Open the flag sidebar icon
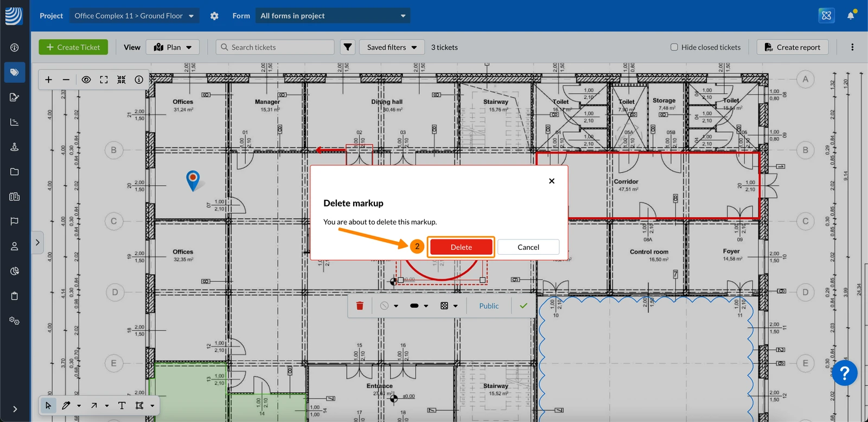The image size is (868, 422). [x=15, y=221]
